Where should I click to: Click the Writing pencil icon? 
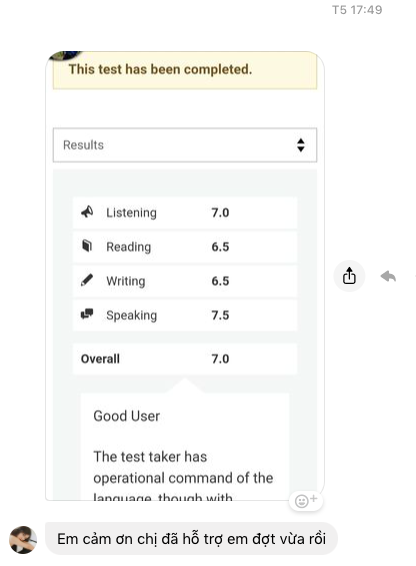point(87,280)
